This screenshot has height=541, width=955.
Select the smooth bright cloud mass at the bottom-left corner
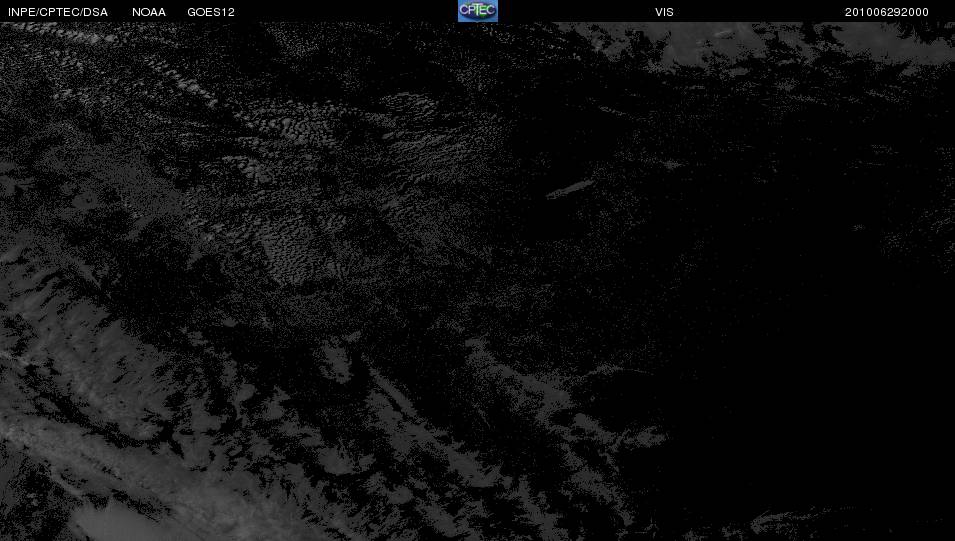pos(116,523)
